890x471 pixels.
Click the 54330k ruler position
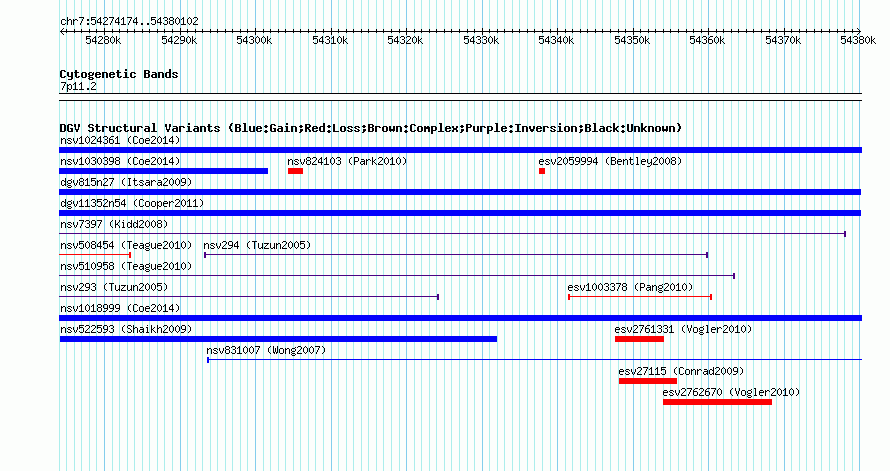click(481, 40)
